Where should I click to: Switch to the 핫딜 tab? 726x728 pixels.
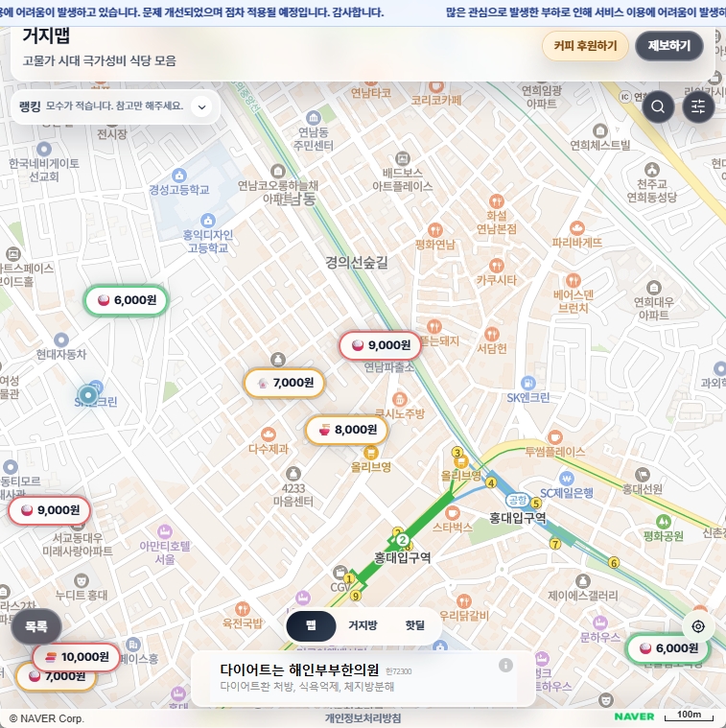(x=414, y=624)
